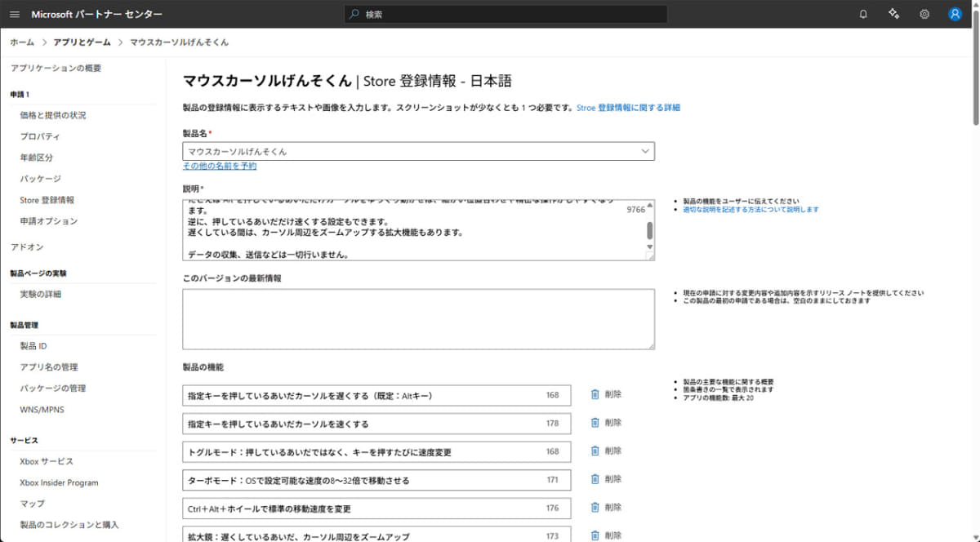The height and width of the screenshot is (542, 980).
Task: Click その他の名前を予約 link
Action: point(219,166)
